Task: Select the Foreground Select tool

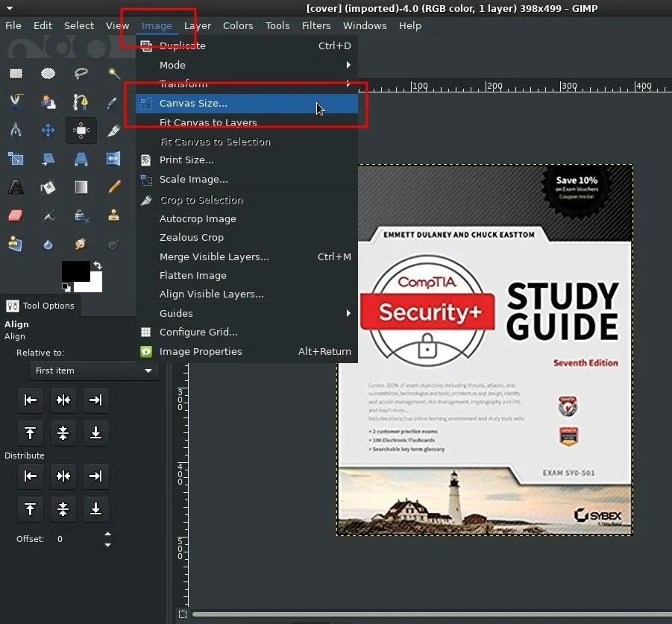Action: (48, 102)
